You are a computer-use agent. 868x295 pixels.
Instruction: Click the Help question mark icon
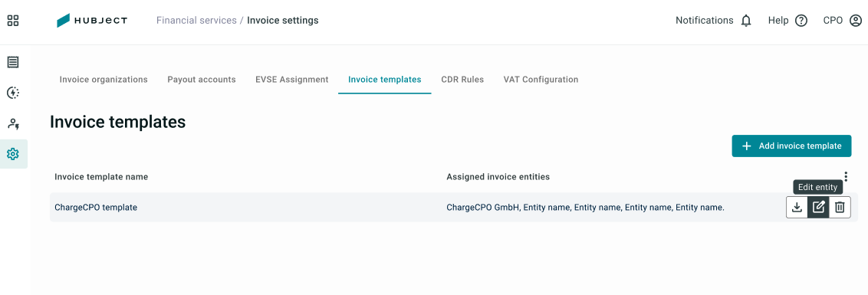[801, 21]
